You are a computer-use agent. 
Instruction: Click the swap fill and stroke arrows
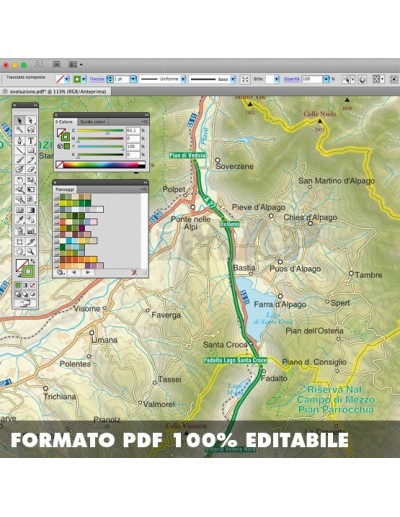tap(33, 261)
